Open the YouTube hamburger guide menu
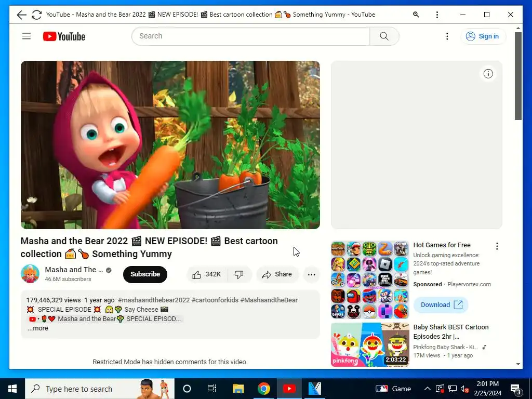Screen dimensions: 532x399 click(x=26, y=36)
